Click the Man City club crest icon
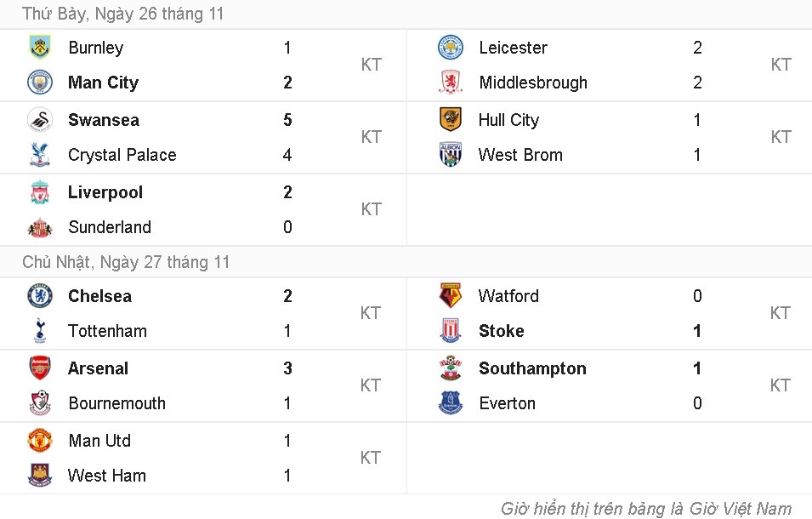This screenshot has width=812, height=519. coord(39,83)
